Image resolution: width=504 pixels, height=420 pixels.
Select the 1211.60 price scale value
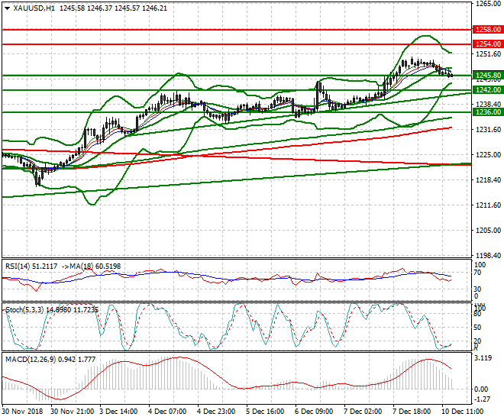(488, 205)
